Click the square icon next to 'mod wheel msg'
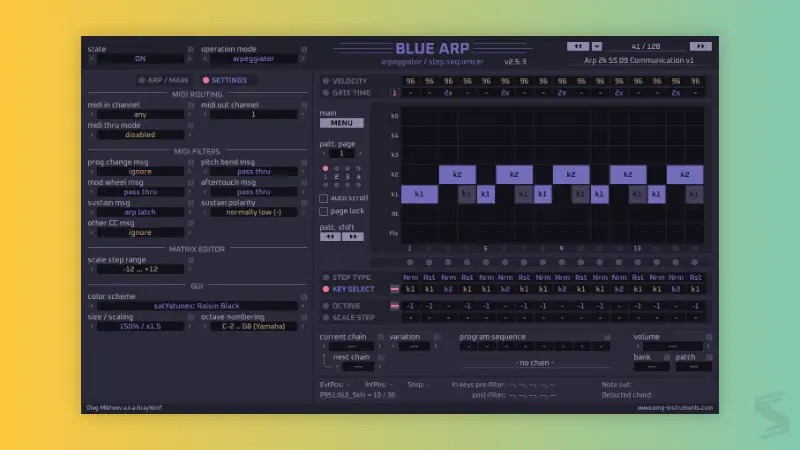The height and width of the screenshot is (450, 800). point(191,183)
